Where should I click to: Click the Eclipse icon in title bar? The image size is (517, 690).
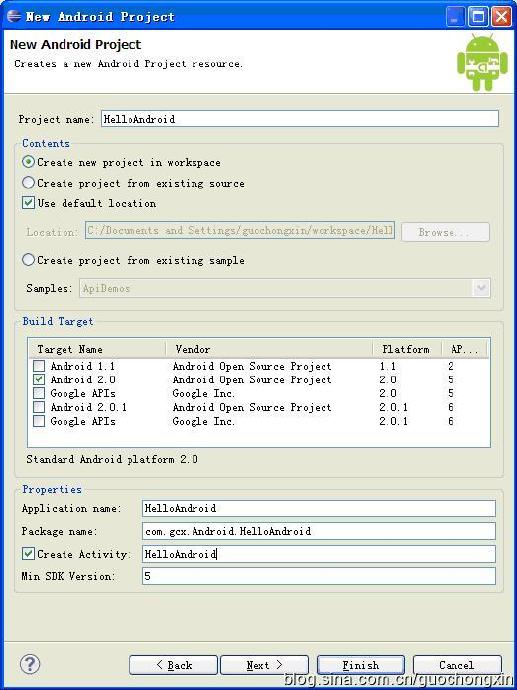(14, 17)
